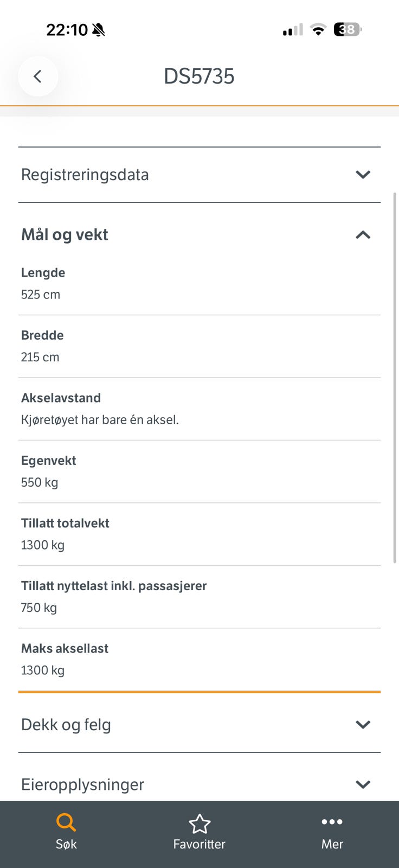Open the Søk magnifier icon
Image resolution: width=399 pixels, height=868 pixels.
click(x=66, y=822)
